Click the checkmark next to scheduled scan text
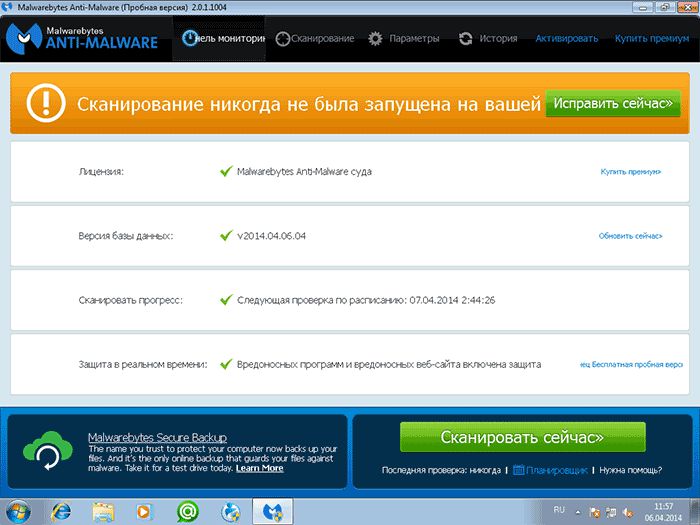700x525 pixels. coord(226,300)
